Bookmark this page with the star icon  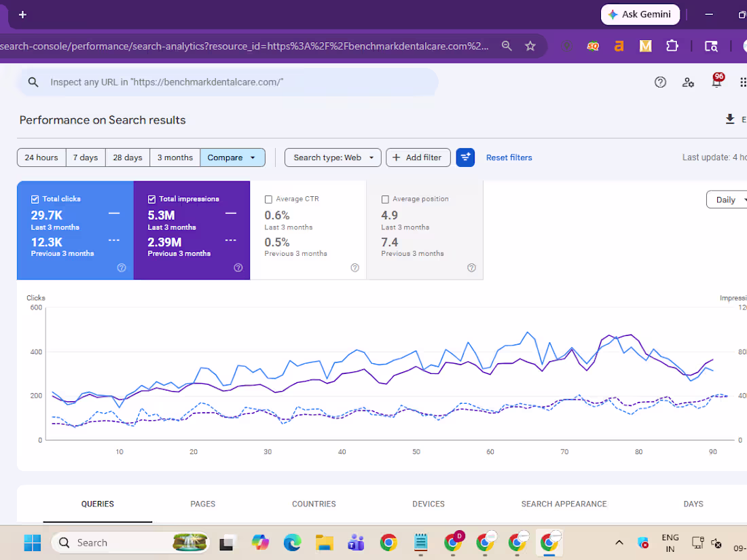pyautogui.click(x=530, y=46)
